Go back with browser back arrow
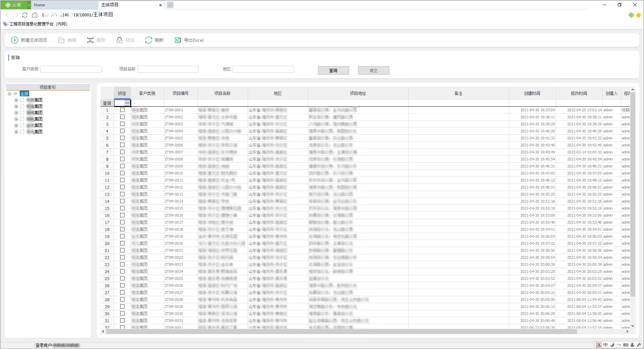The image size is (644, 349). click(7, 15)
